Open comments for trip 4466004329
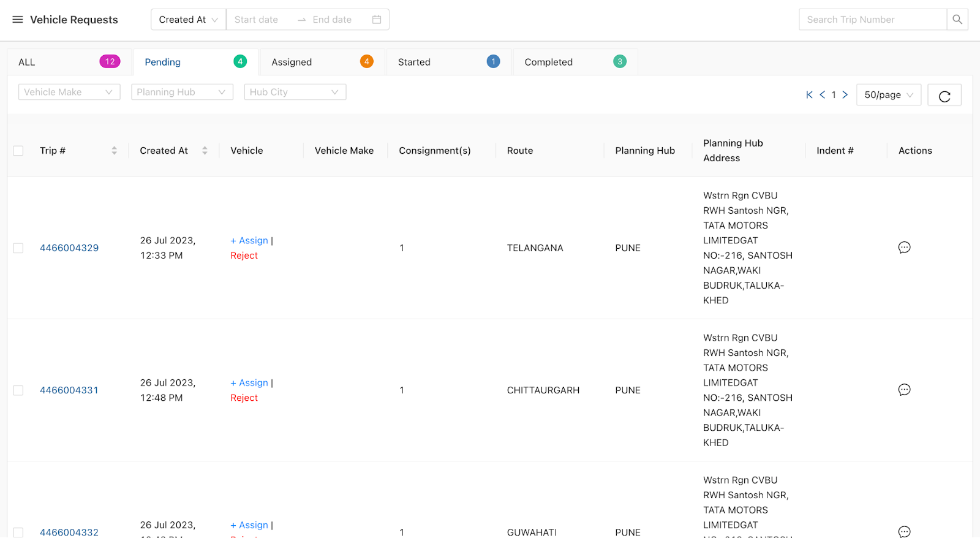This screenshot has height=538, width=980. click(x=904, y=248)
